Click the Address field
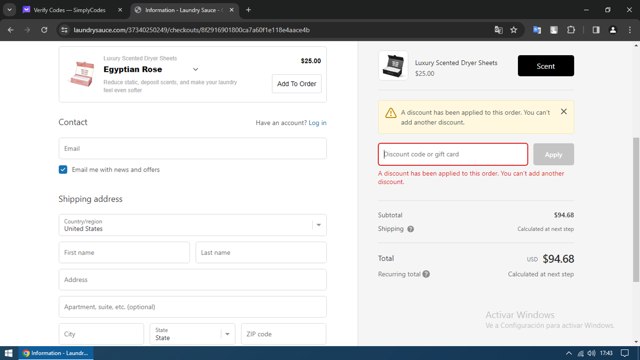The height and width of the screenshot is (360, 640). (193, 280)
